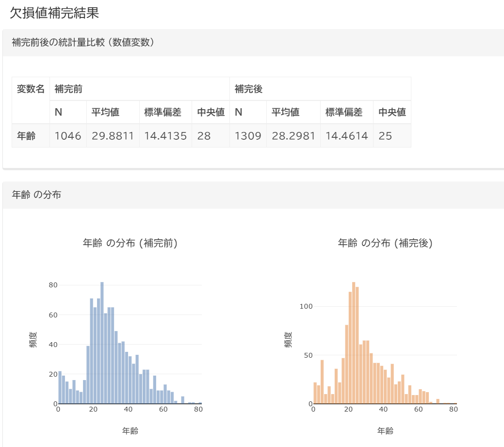
Task: Click the 欠損値補完結果 page heading
Action: point(54,13)
